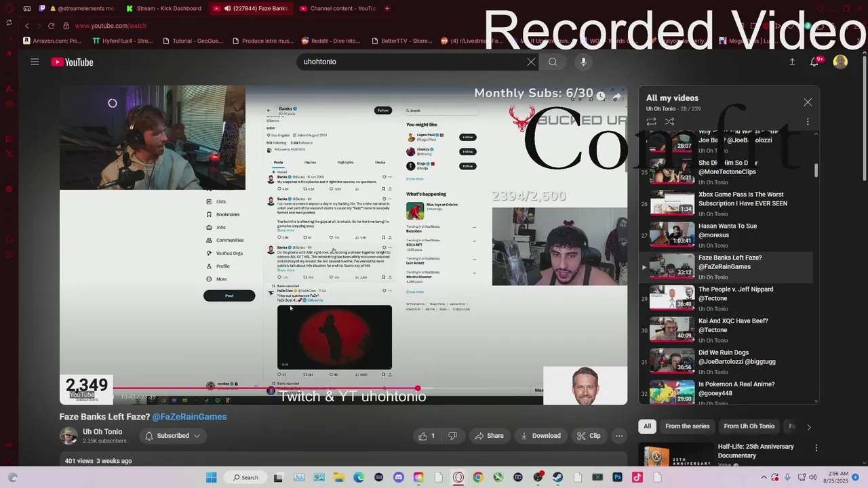Expand the Subscribed notification dropdown
This screenshot has height=488, width=868.
click(x=172, y=436)
